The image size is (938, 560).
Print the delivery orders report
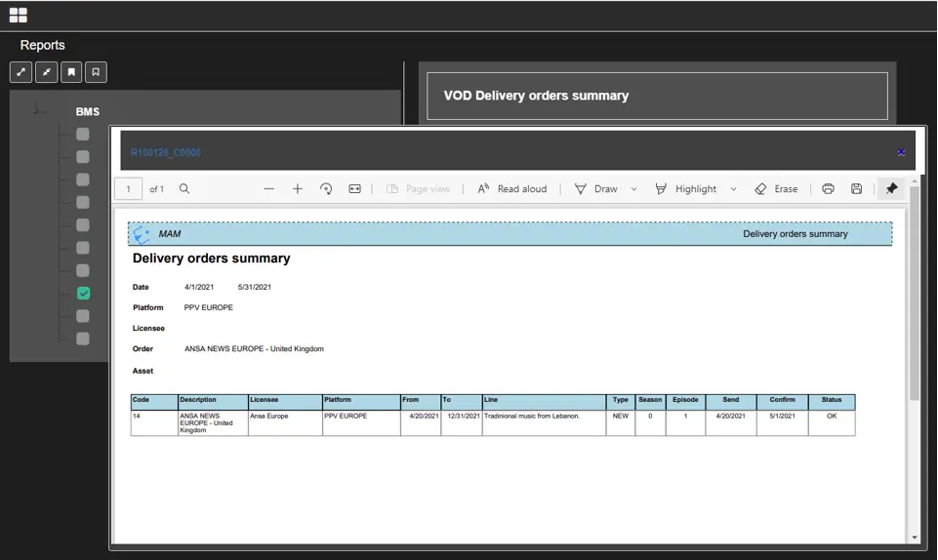pos(828,189)
